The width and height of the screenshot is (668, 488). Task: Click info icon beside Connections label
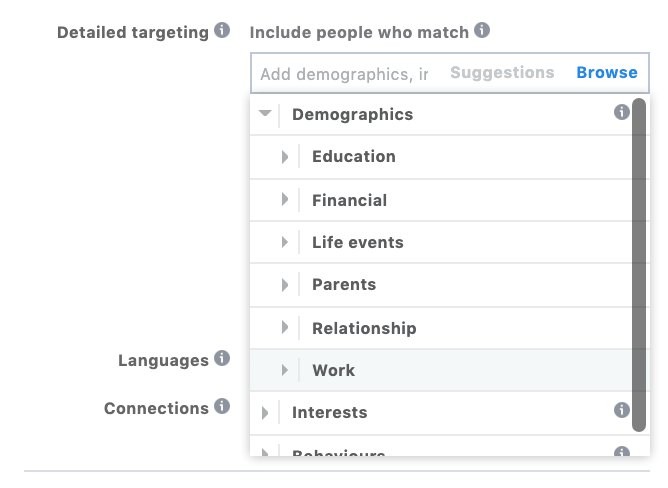click(222, 407)
